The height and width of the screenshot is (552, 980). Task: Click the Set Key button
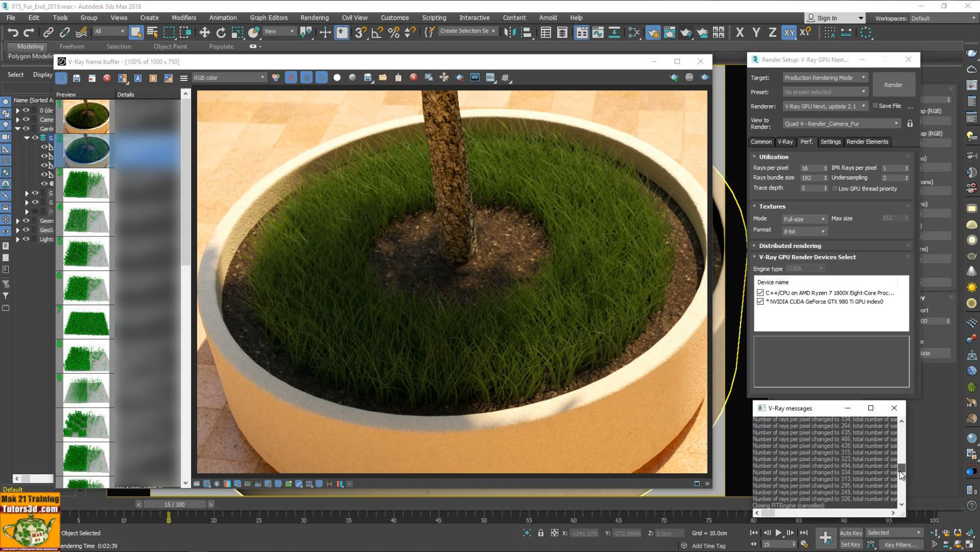click(x=851, y=544)
